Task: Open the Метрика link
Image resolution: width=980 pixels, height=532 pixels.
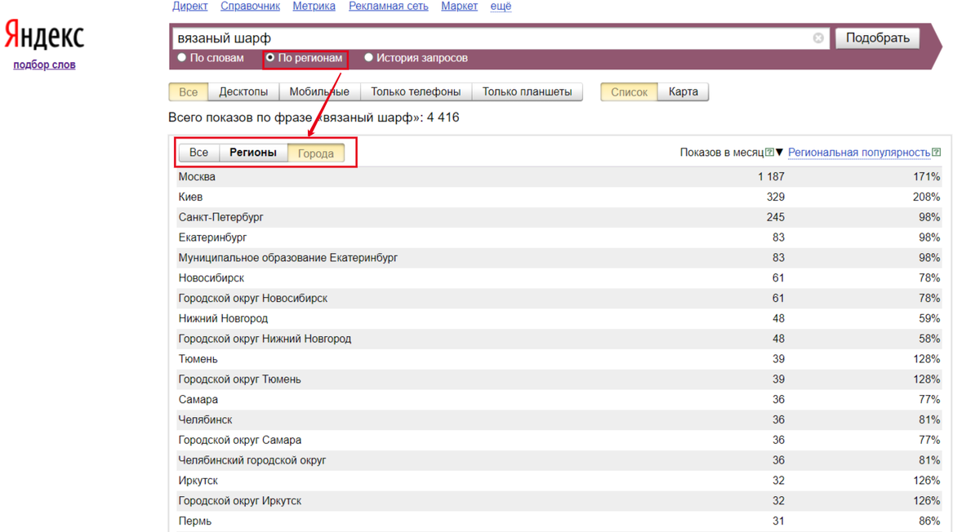Action: [x=314, y=7]
